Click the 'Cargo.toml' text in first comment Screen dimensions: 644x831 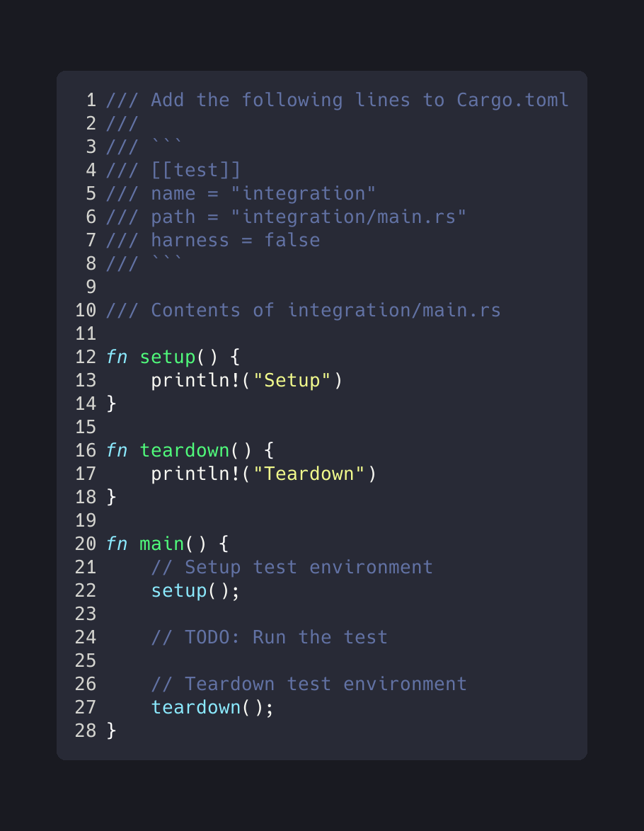(x=512, y=101)
